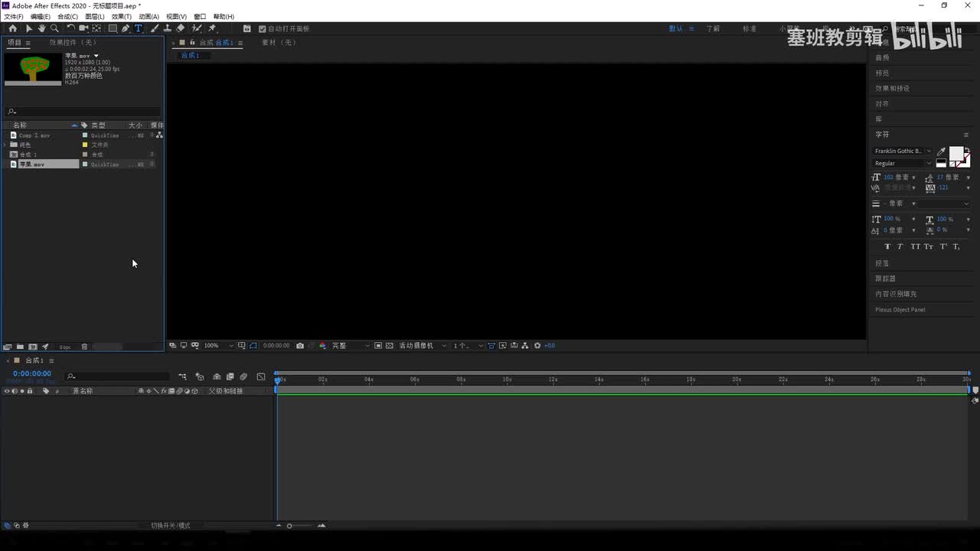Select the Hand tool
The width and height of the screenshot is (980, 551).
click(x=41, y=28)
